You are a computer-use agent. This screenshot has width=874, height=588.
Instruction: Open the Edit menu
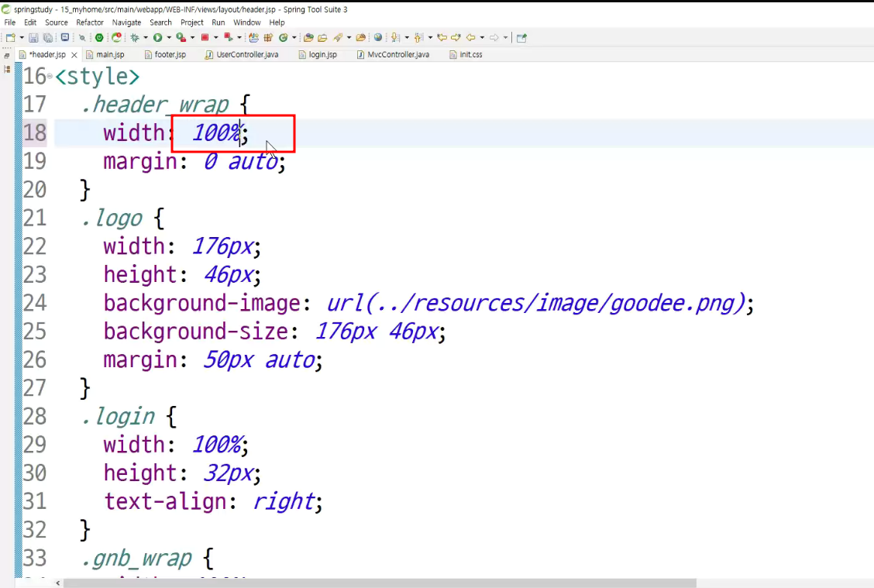(30, 22)
